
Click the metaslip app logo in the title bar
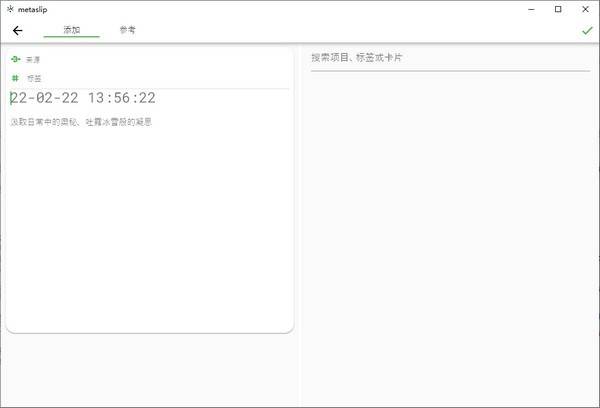[x=10, y=9]
